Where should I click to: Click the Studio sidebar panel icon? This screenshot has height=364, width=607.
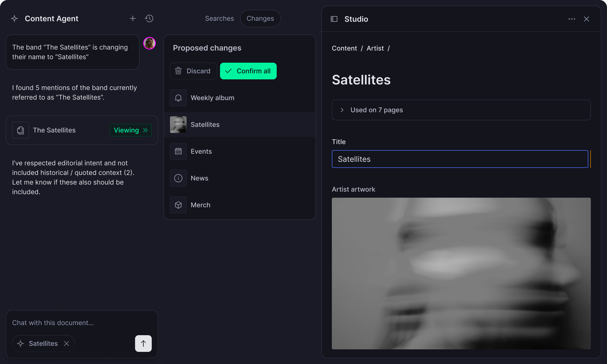(x=334, y=19)
